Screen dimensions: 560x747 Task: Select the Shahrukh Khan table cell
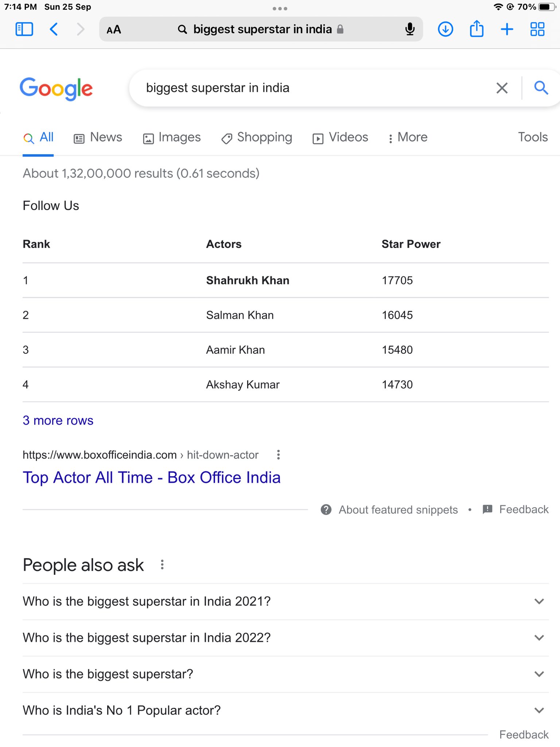(248, 280)
